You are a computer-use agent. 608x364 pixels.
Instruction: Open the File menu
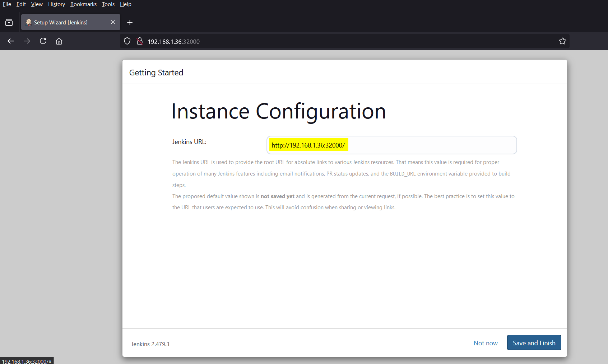7,4
